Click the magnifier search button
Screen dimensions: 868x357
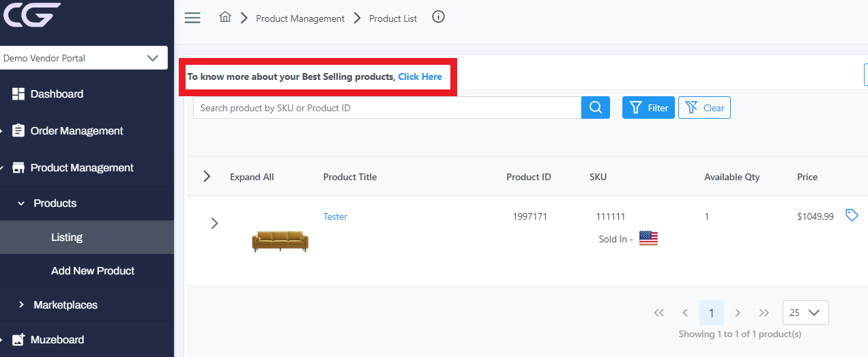click(x=595, y=107)
